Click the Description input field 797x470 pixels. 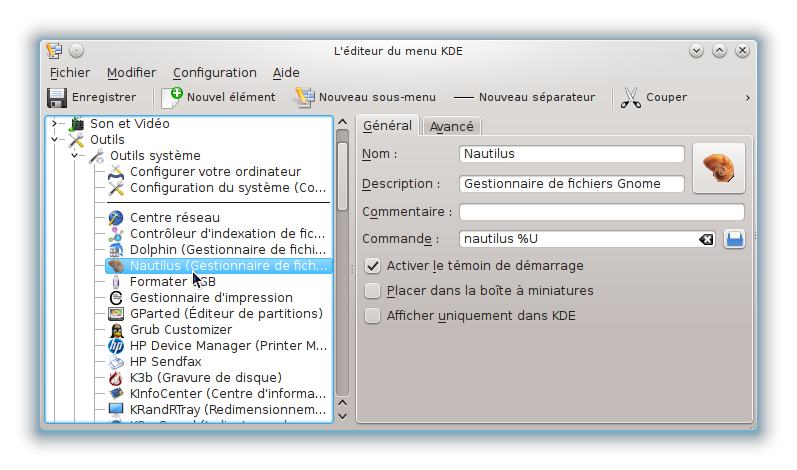coord(571,184)
